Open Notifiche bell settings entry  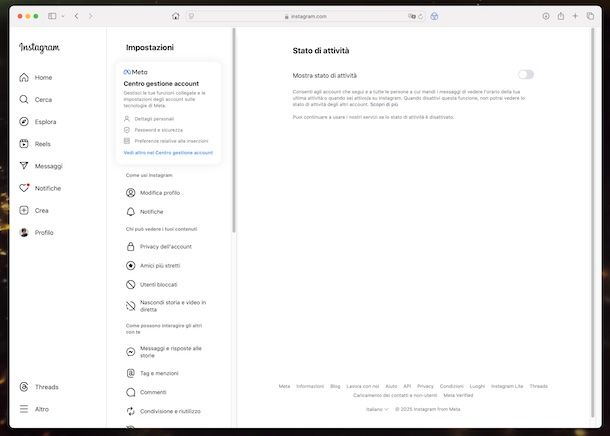[x=145, y=212]
